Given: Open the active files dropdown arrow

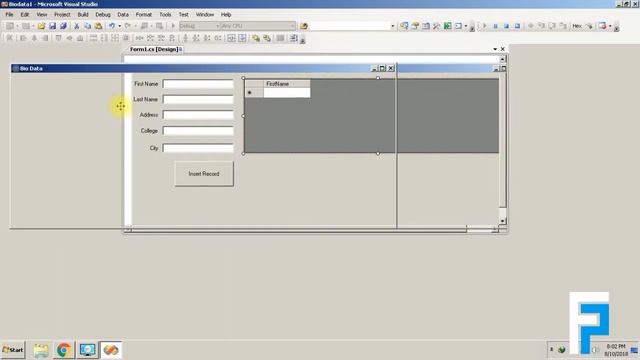Looking at the screenshot, I should [x=495, y=49].
